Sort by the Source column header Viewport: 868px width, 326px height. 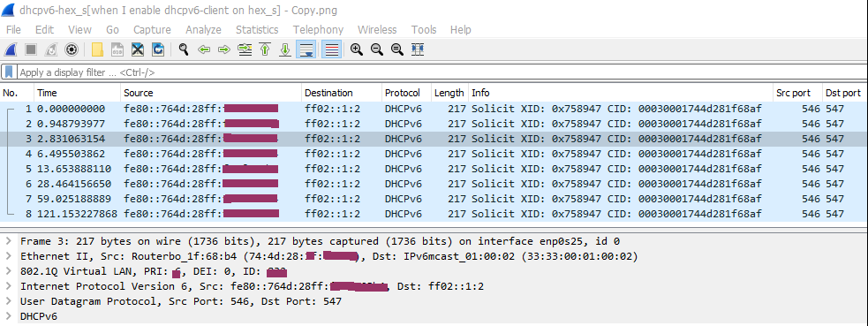click(211, 93)
